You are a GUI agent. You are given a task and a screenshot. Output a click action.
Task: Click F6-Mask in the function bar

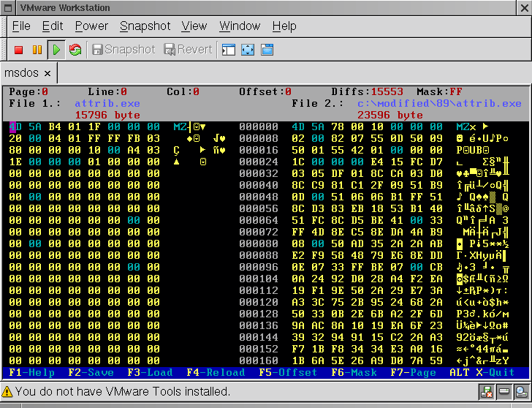354,372
